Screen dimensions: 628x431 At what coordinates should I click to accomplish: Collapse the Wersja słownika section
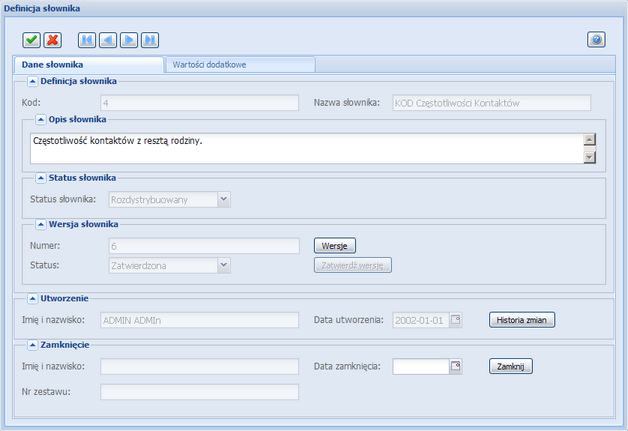click(41, 224)
